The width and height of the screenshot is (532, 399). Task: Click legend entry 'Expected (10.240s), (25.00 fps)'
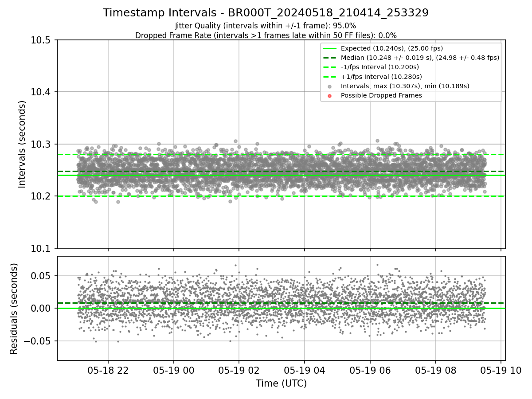391,48
